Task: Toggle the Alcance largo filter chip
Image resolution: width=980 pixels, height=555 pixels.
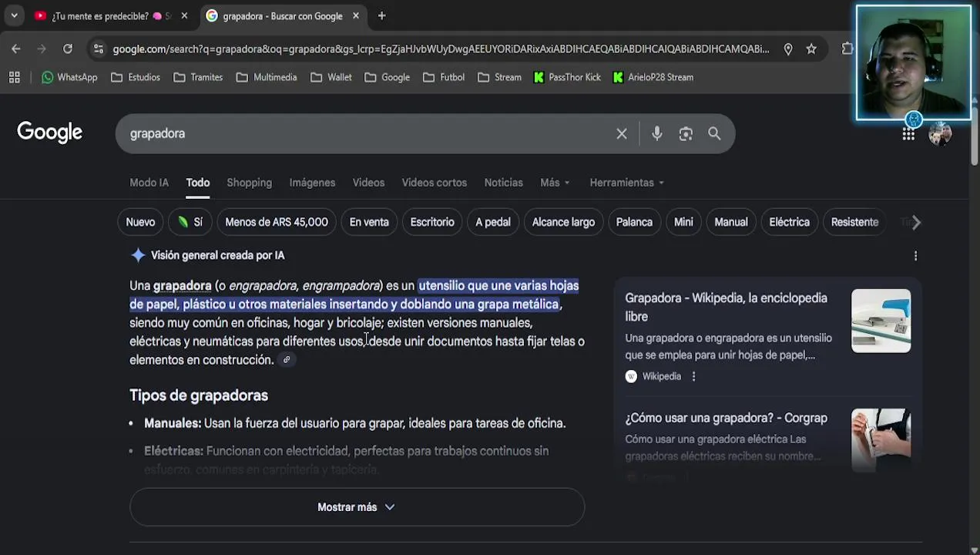Action: tap(563, 222)
